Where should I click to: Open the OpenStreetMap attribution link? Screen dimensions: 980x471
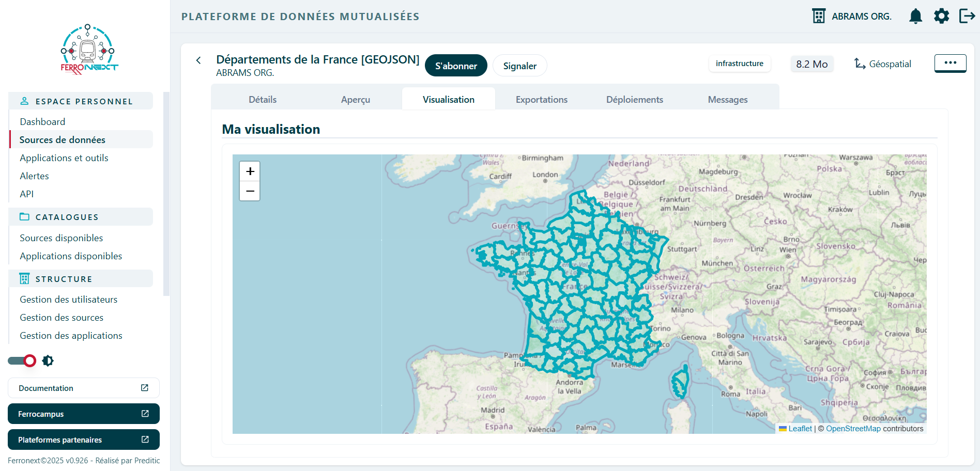(x=853, y=429)
